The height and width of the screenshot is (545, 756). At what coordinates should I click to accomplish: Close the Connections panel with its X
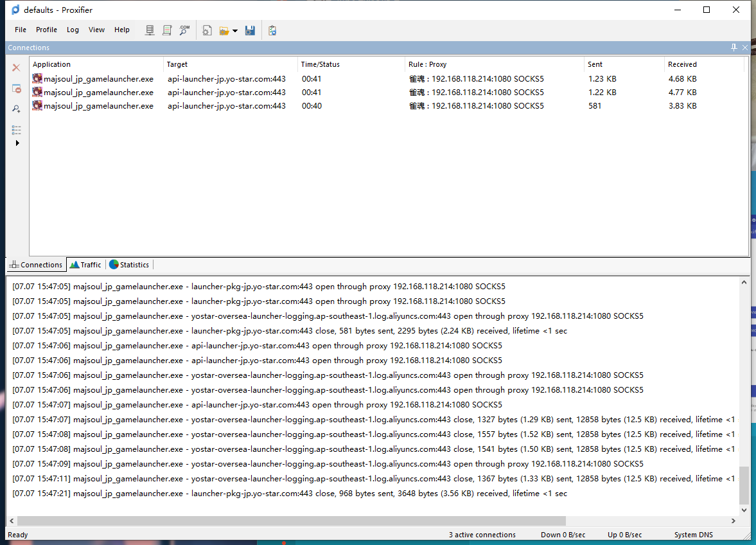pos(745,48)
